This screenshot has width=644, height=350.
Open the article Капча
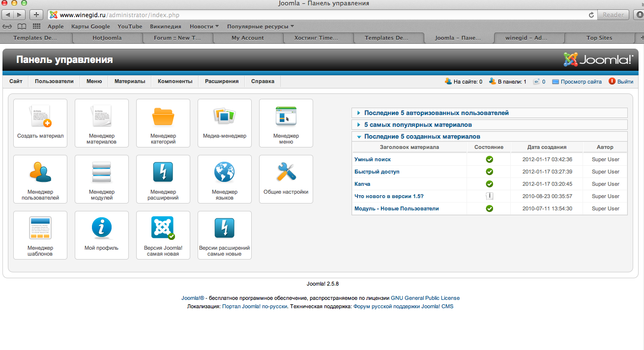362,184
